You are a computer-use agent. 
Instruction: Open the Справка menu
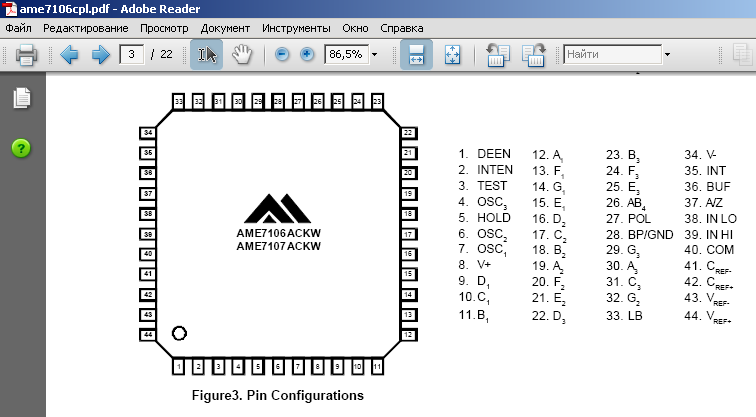point(402,28)
